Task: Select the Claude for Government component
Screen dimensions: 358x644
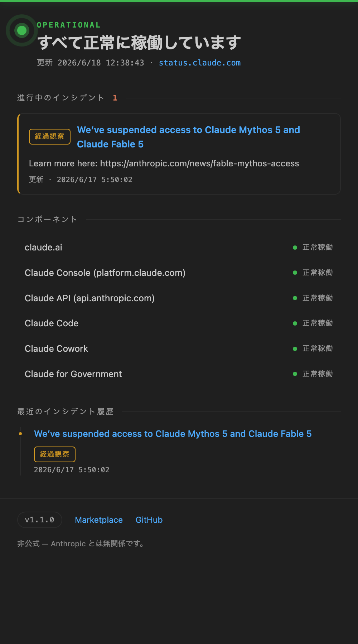Action: click(179, 374)
